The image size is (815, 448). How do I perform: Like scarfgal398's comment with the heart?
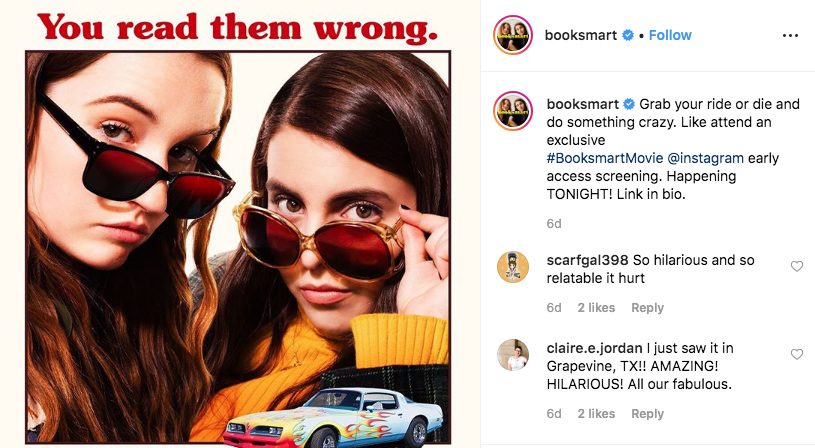796,267
